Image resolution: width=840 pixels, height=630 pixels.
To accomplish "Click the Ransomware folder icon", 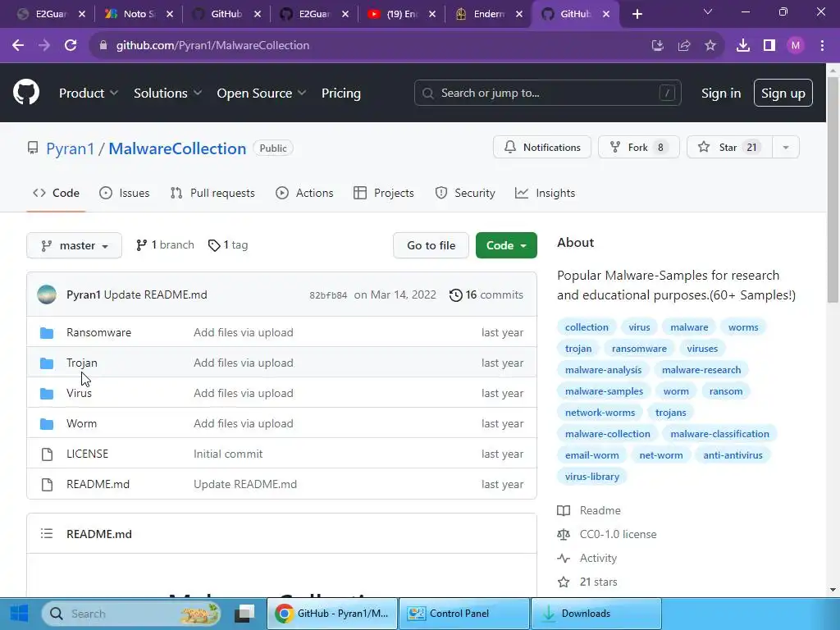I will 47,333.
